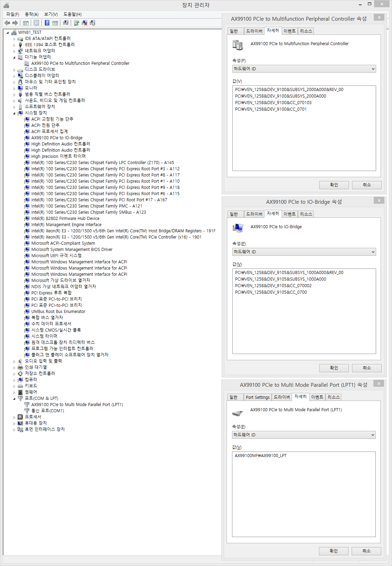Click the show/hide console tree icon
This screenshot has width=392, height=566.
pyautogui.click(x=26, y=23)
